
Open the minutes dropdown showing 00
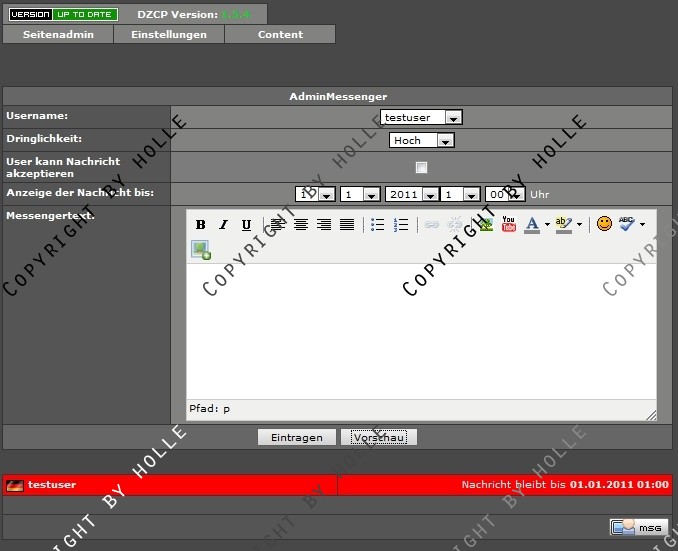505,194
